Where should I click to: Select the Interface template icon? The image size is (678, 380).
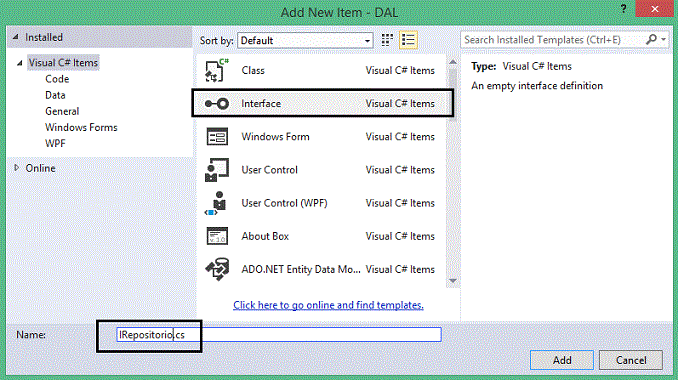[217, 104]
